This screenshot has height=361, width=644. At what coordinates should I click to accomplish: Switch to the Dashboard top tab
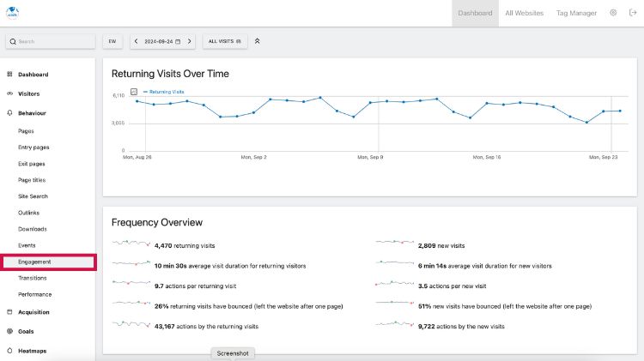click(x=475, y=13)
